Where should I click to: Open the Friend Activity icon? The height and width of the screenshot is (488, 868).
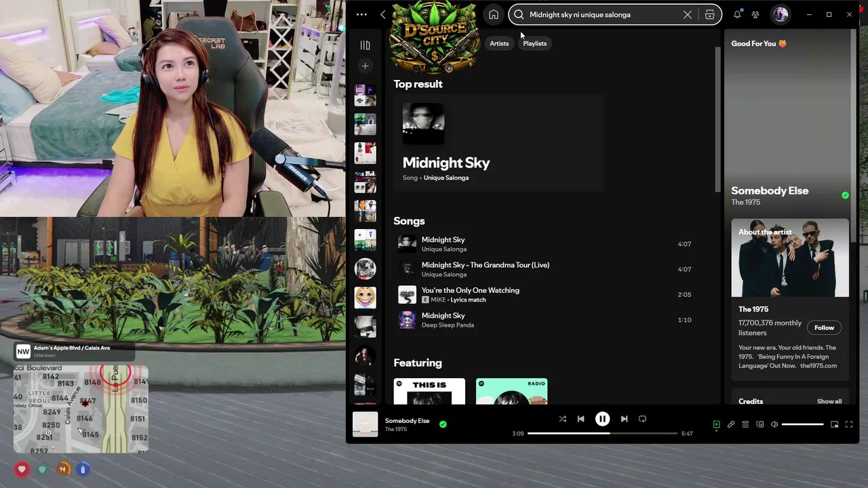(x=755, y=14)
